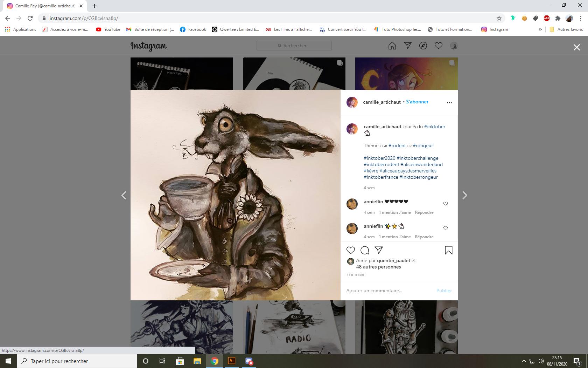588x368 pixels.
Task: Open annieflin's profile from hearts comment
Action: point(373,202)
